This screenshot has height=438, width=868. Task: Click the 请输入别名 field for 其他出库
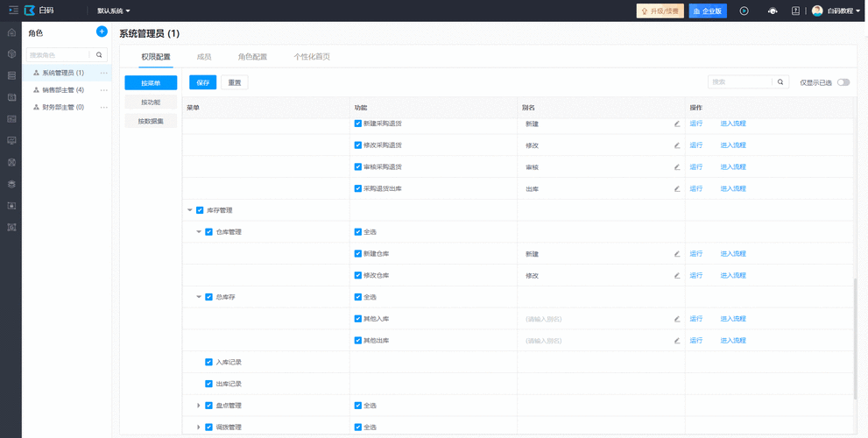(596, 341)
